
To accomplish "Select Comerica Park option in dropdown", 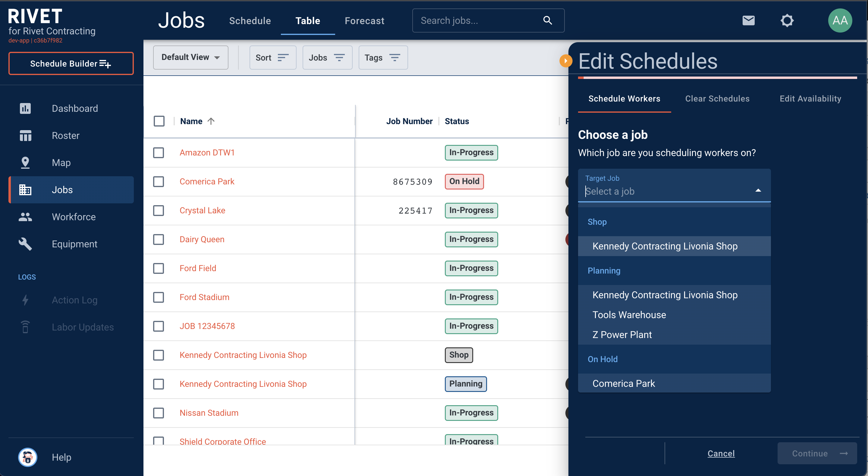I will click(674, 383).
